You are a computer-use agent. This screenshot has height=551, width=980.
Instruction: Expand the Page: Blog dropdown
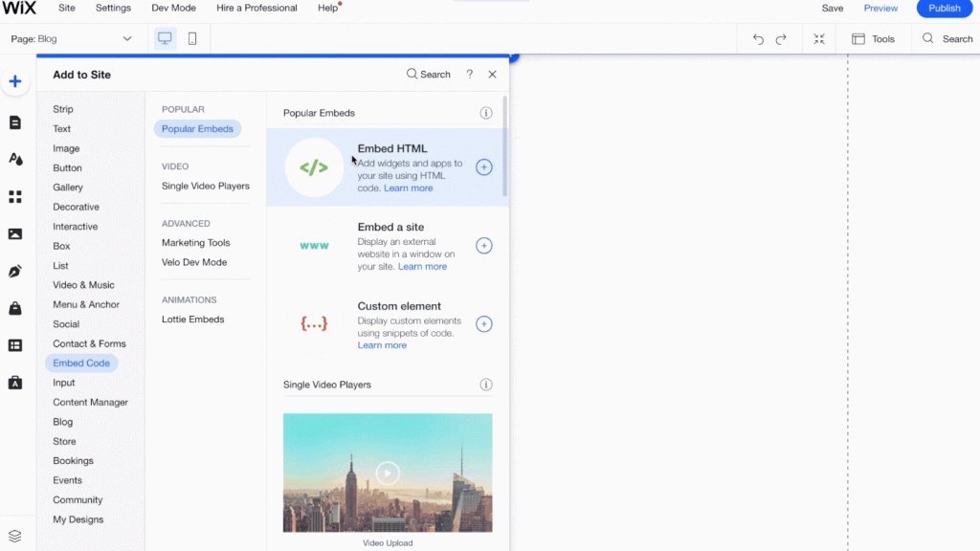pyautogui.click(x=72, y=38)
